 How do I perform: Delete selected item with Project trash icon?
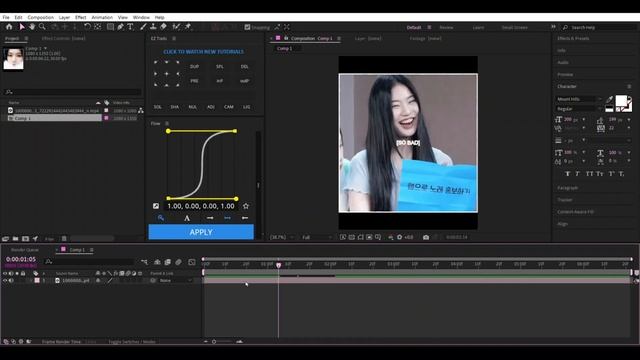coord(64,238)
